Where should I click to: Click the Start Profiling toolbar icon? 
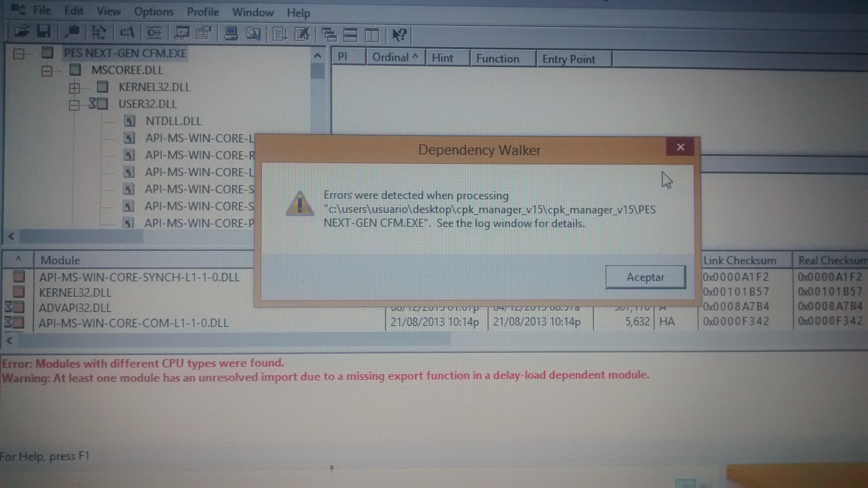280,34
